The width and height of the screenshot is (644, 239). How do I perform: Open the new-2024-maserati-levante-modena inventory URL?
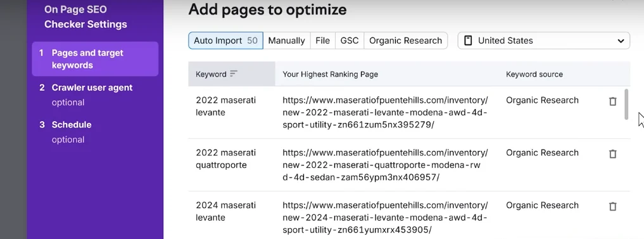[385, 217]
